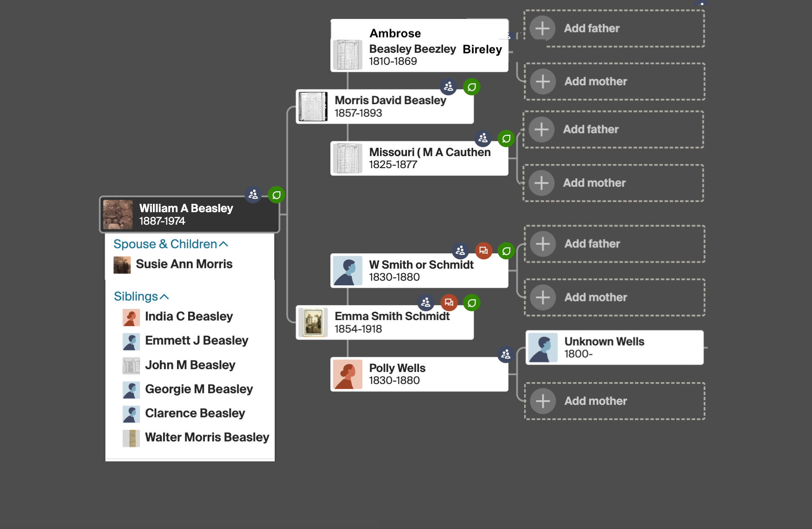
Task: Click green leaf hint on Morris David Beasley
Action: 471,87
